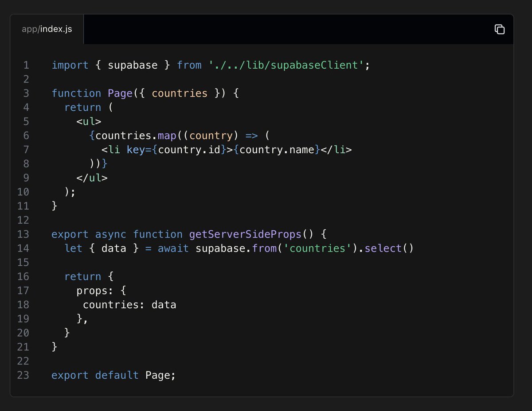Select the map method call on line 6

click(166, 135)
